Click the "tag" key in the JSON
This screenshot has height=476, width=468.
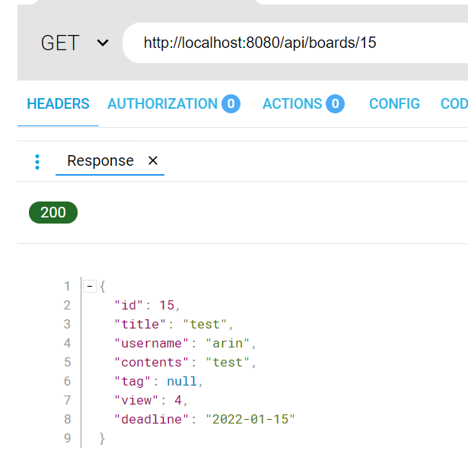[132, 382]
